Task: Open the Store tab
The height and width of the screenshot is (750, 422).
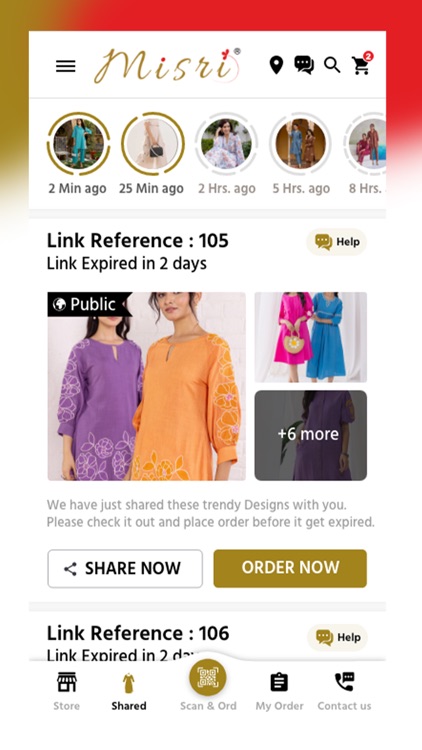Action: click(x=67, y=691)
